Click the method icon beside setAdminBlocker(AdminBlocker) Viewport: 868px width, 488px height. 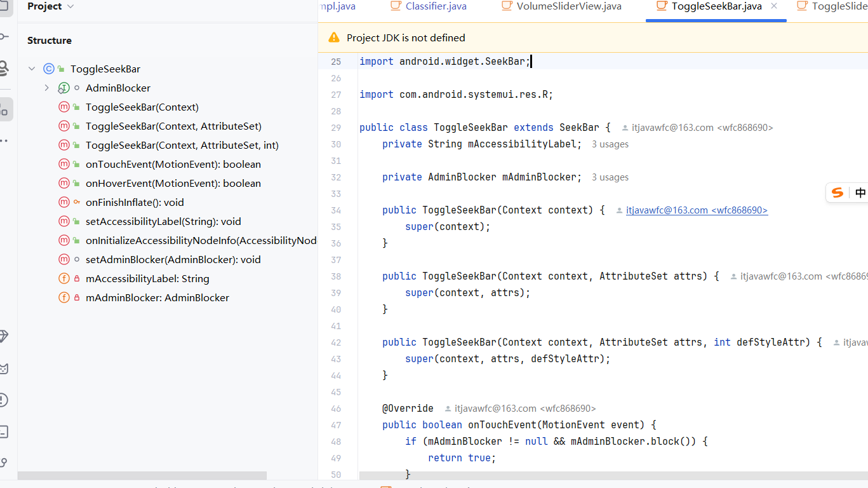tap(63, 259)
